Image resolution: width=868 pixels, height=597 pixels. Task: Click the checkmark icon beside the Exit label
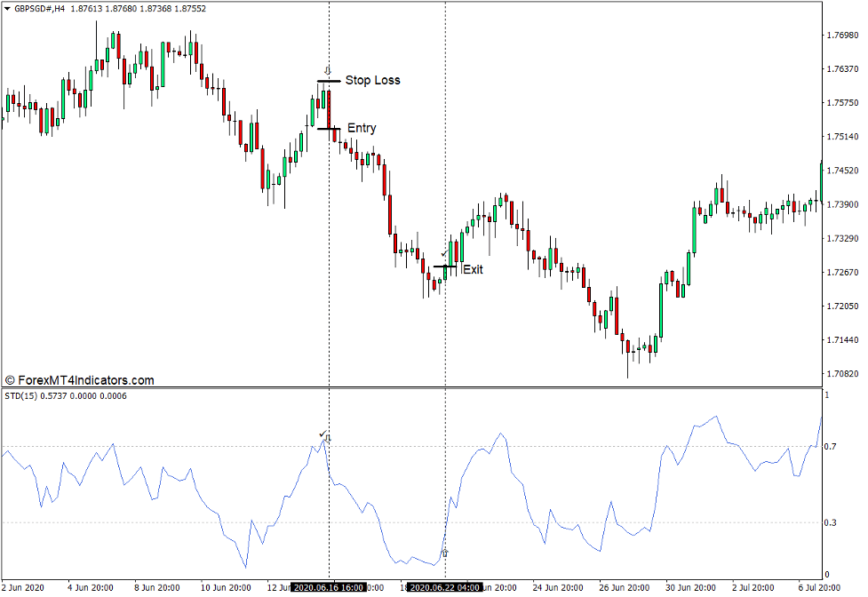444,253
